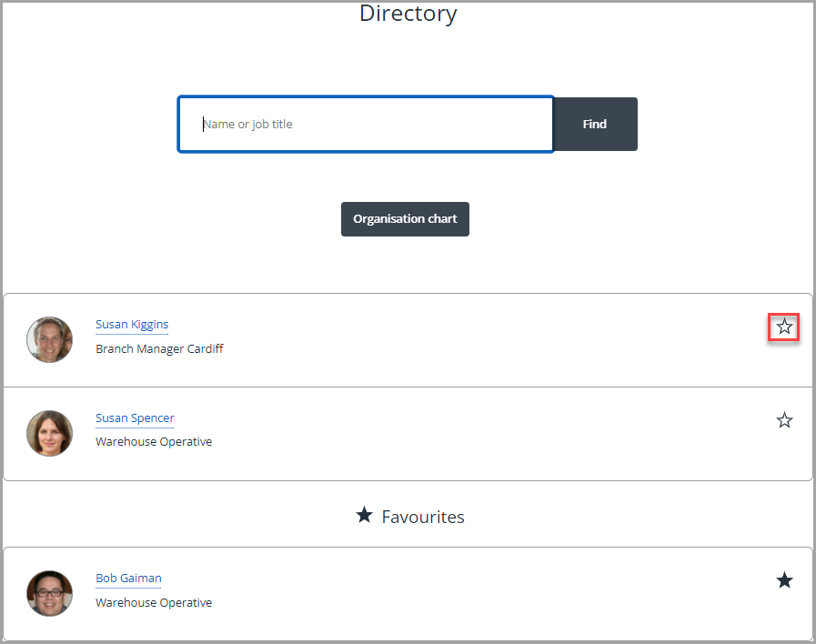The width and height of the screenshot is (816, 644).
Task: Open the Bob Gaiman profile link
Action: [128, 579]
